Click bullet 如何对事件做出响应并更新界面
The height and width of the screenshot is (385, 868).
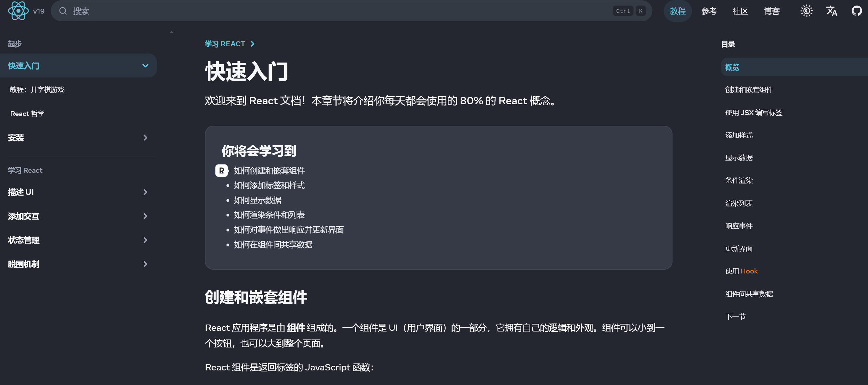tap(289, 230)
